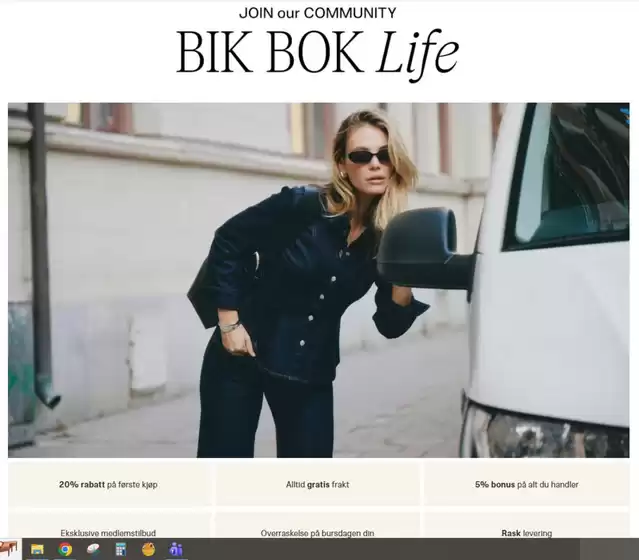Select the Rask levering tile
The image size is (639, 560).
point(527,526)
